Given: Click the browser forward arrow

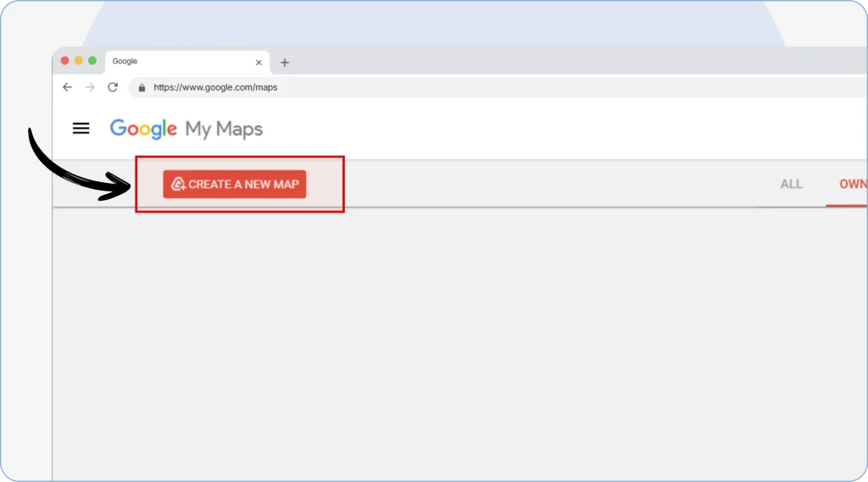Looking at the screenshot, I should point(90,87).
